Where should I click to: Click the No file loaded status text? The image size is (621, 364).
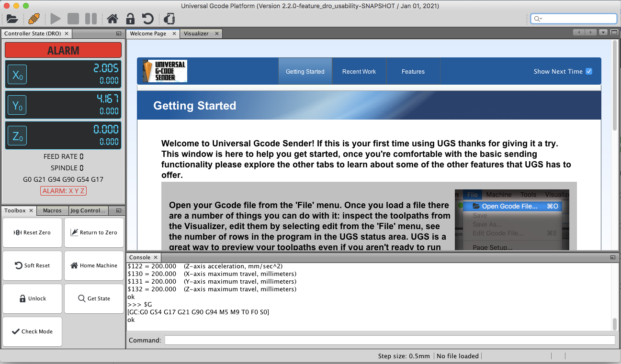[458, 356]
